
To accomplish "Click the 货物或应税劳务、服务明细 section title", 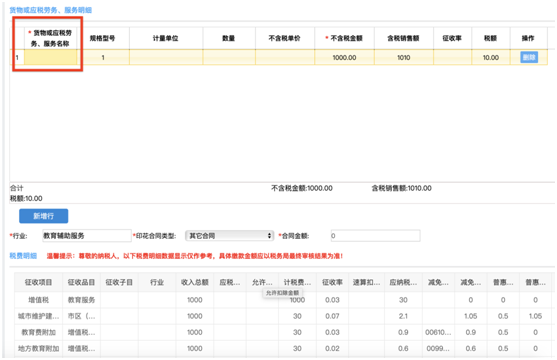I will [50, 10].
